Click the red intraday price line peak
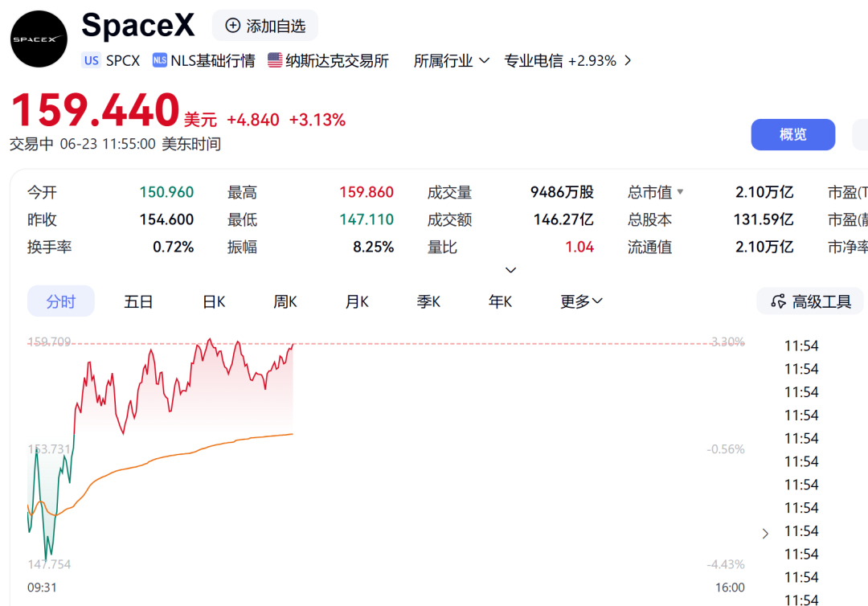This screenshot has width=868, height=606. [209, 340]
